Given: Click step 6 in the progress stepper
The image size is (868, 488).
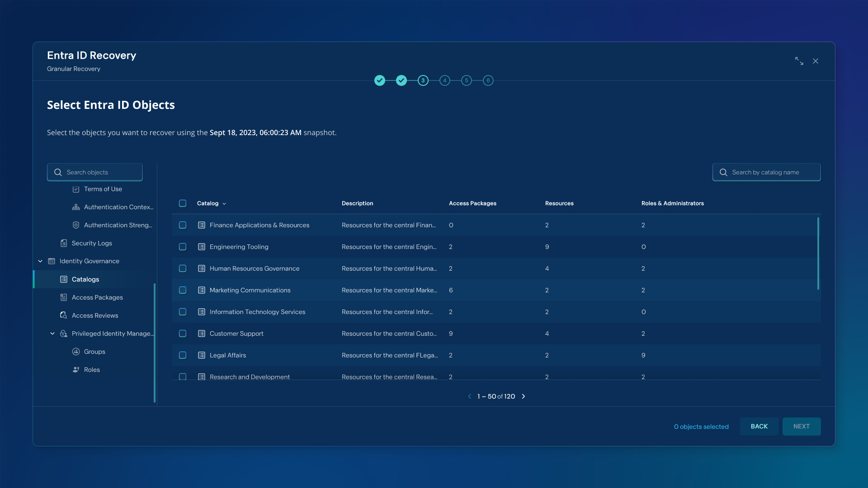Looking at the screenshot, I should [x=488, y=81].
